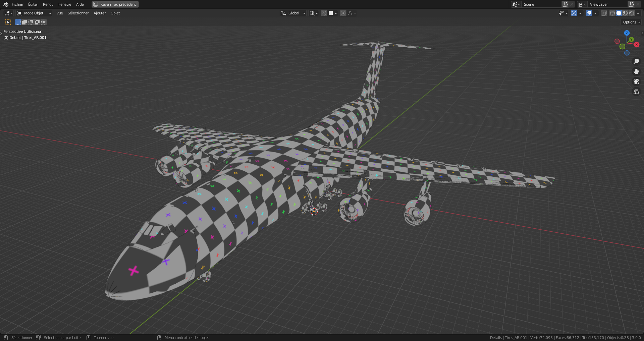Click the Blender logo icon

click(6, 4)
